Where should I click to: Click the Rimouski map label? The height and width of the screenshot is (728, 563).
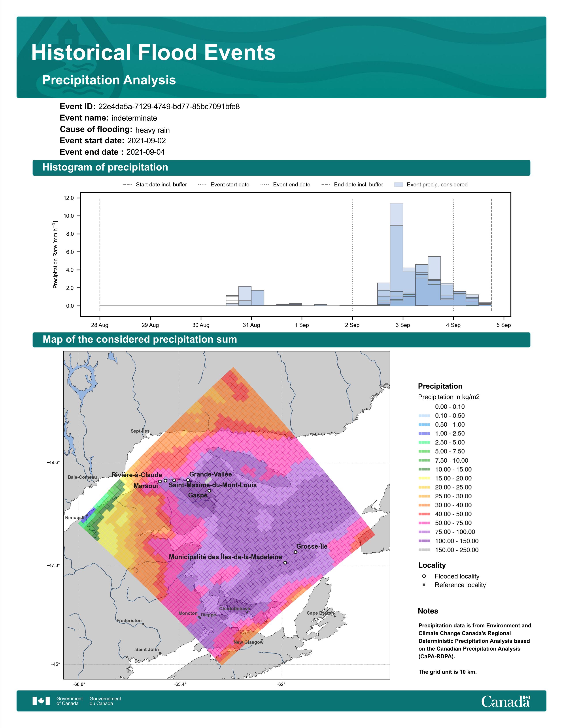coord(76,517)
